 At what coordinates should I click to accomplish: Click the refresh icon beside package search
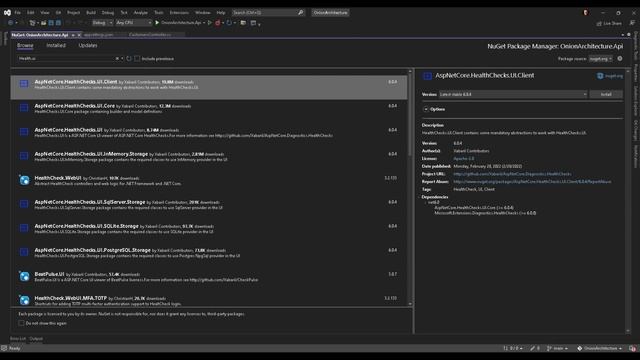coord(129,59)
